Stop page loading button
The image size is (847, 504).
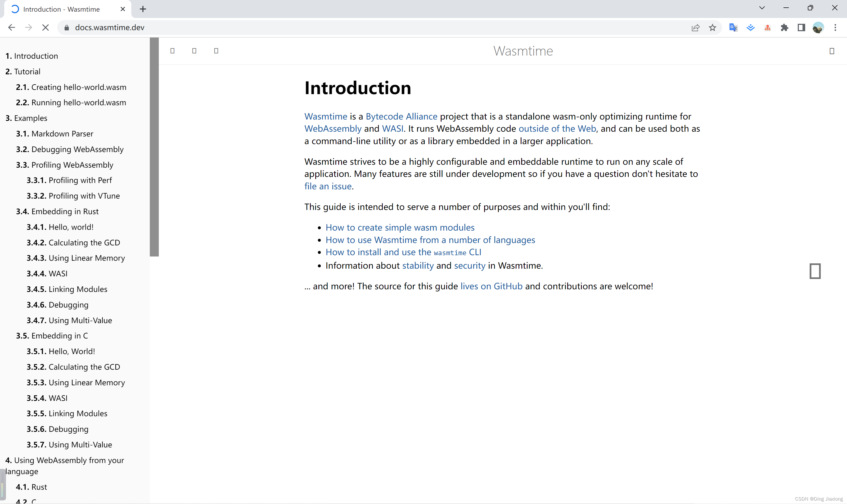45,28
